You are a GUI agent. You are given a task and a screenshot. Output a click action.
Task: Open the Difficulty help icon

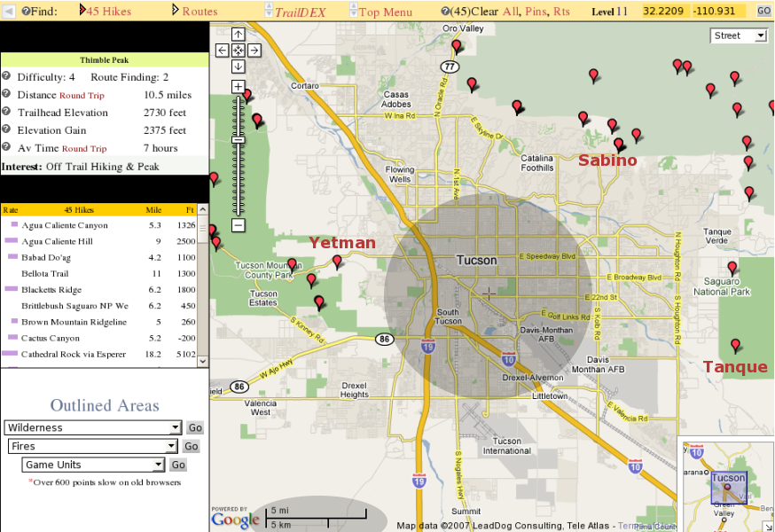tap(6, 75)
